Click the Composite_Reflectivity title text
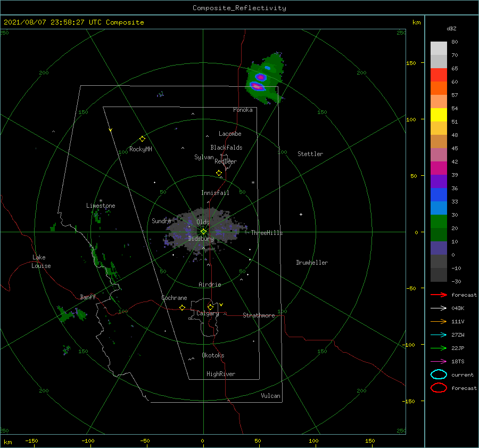This screenshot has height=448, width=479. 239,8
